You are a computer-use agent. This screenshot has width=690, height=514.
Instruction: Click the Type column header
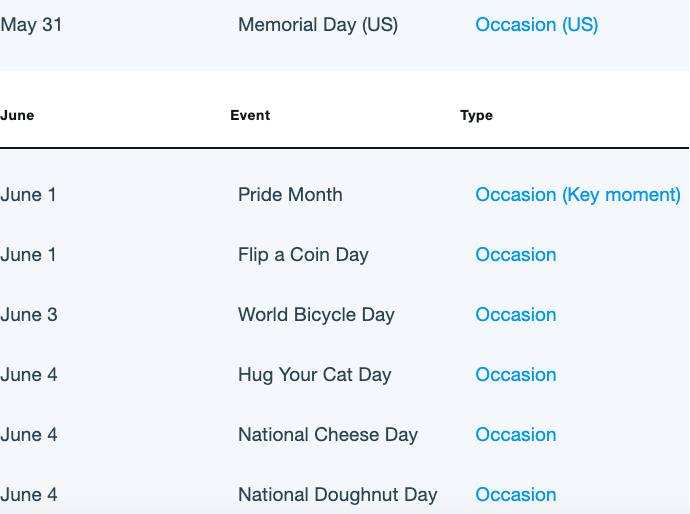tap(476, 116)
